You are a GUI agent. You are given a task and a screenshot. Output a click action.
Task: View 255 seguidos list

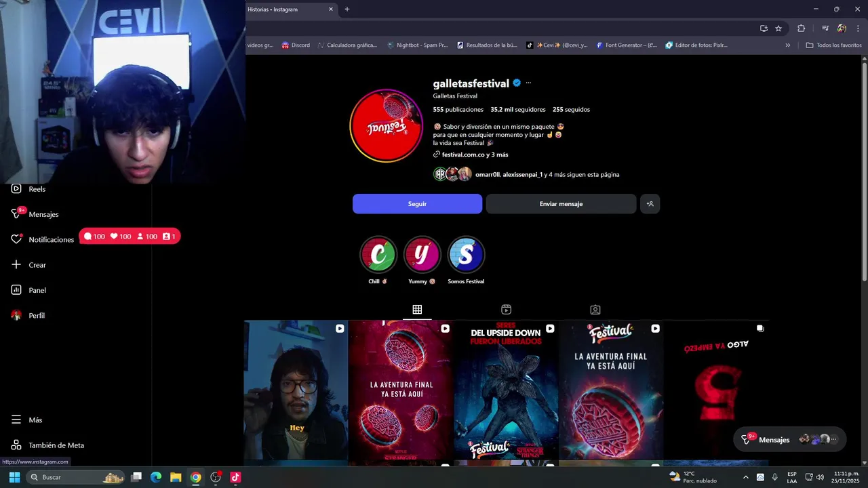(x=571, y=109)
